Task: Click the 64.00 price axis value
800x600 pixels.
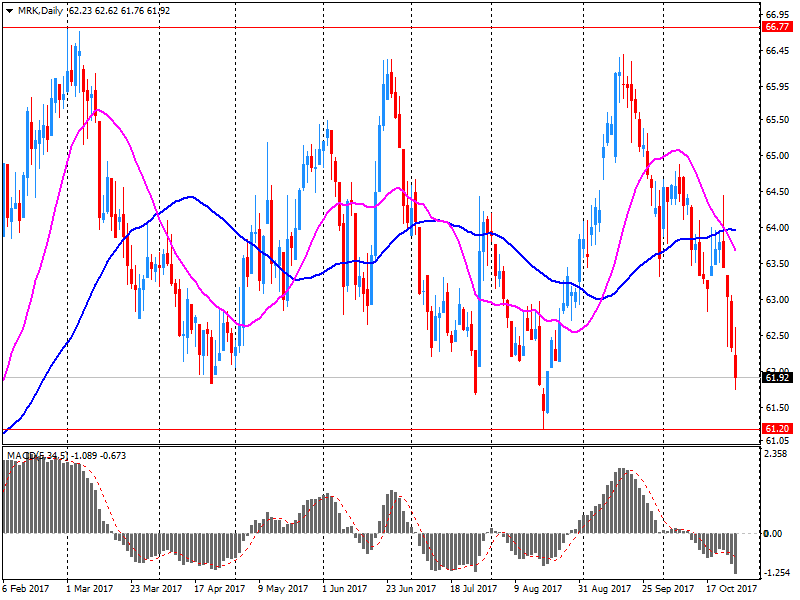Action: [777, 228]
